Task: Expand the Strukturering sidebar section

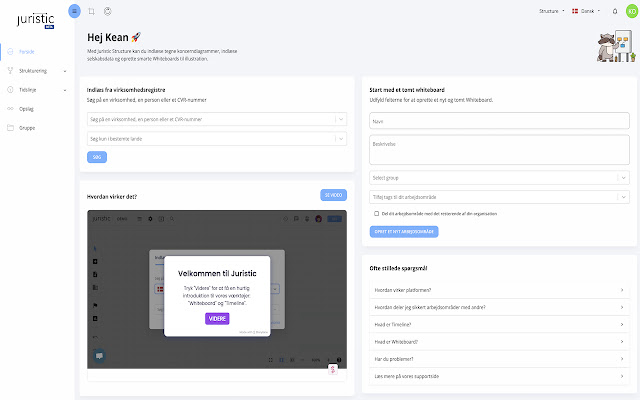Action: click(37, 71)
